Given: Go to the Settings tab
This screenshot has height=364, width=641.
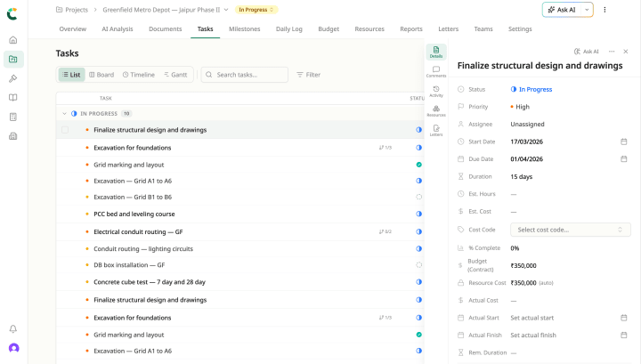Looking at the screenshot, I should coord(520,29).
